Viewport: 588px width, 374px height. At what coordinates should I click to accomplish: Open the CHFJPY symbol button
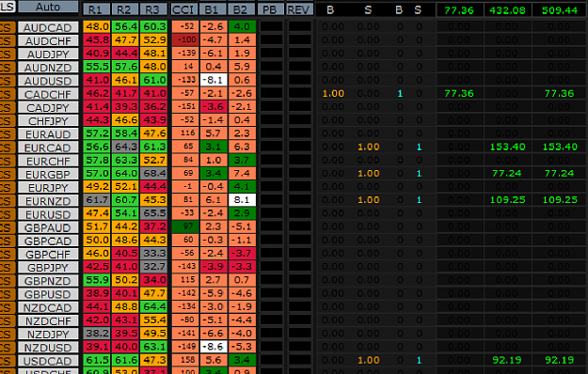[48, 121]
